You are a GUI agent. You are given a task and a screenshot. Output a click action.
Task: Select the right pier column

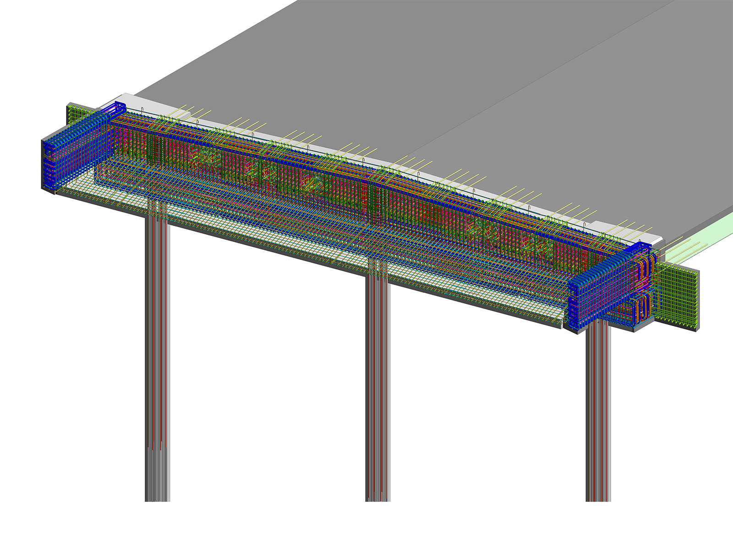click(598, 412)
